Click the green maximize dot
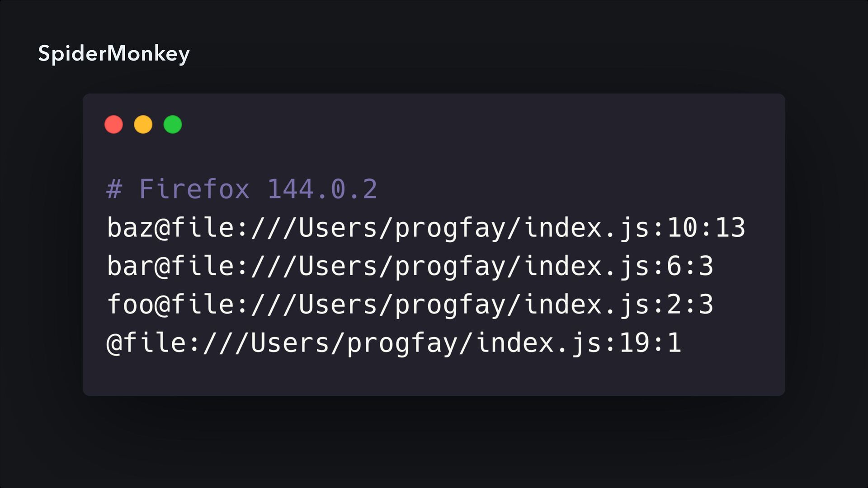Image resolution: width=868 pixels, height=488 pixels. [x=173, y=124]
